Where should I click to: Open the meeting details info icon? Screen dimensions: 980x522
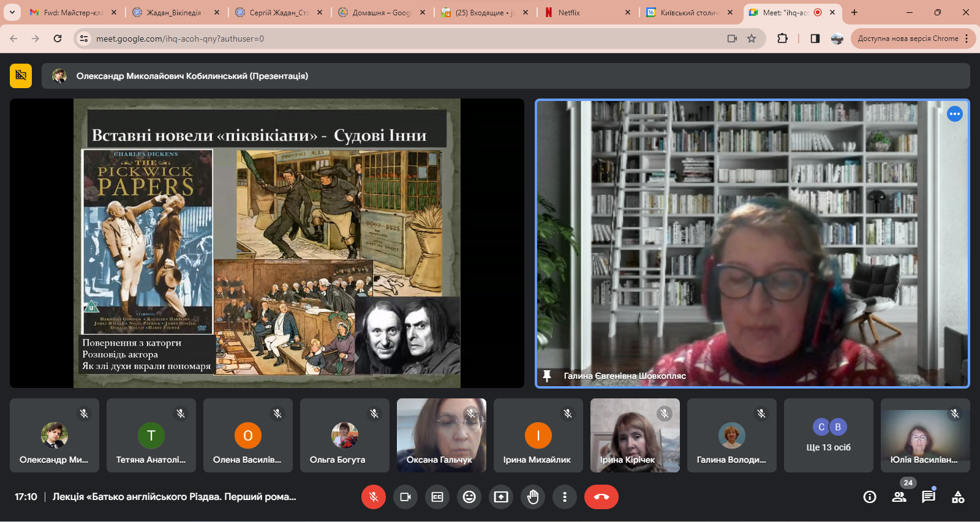click(869, 497)
